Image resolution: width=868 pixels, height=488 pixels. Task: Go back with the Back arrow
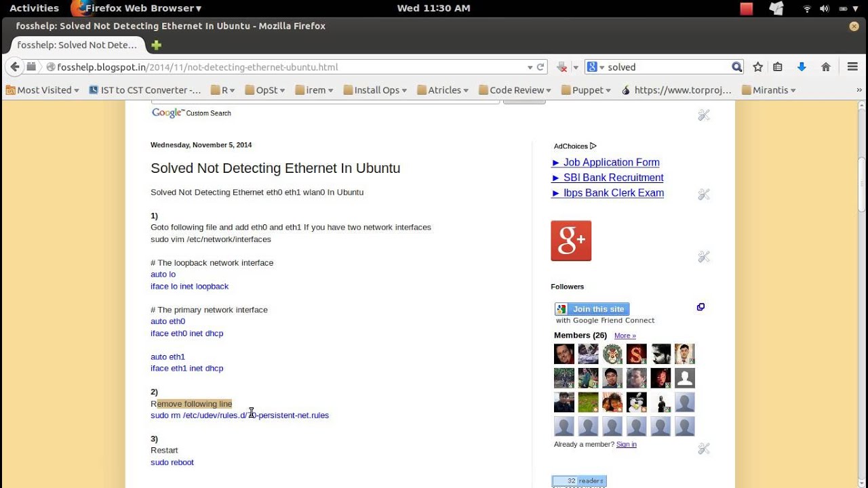pyautogui.click(x=15, y=67)
